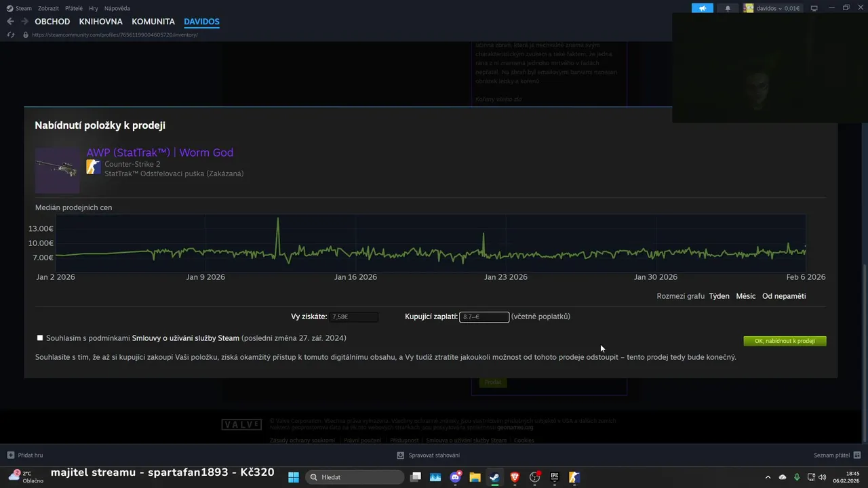The width and height of the screenshot is (868, 488).
Task: Click the Steam inventory URL address
Action: (115, 35)
